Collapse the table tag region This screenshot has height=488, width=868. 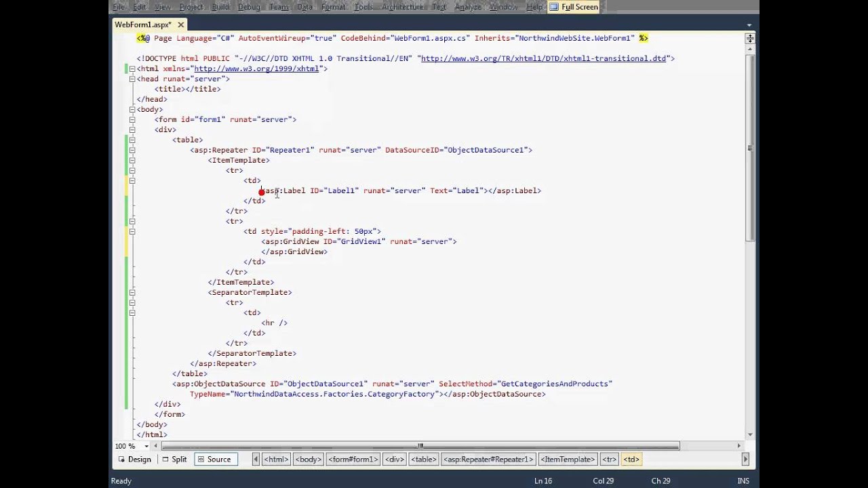(132, 140)
